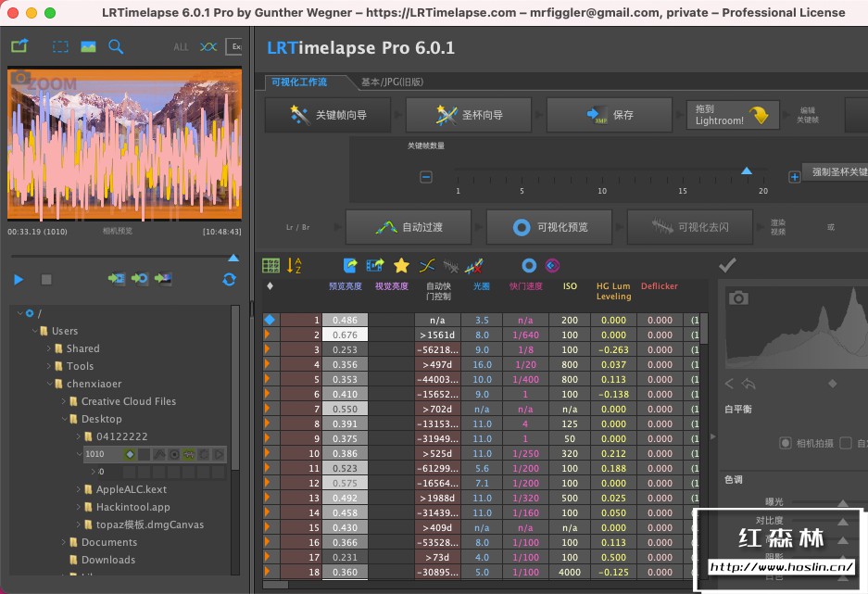Collapse the chenxiaoer folder

pos(49,384)
